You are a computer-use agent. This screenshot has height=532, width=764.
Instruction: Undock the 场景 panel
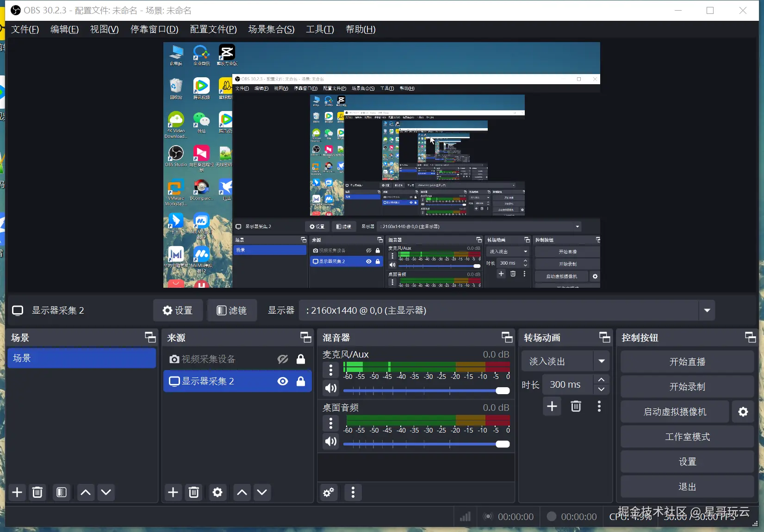click(150, 337)
